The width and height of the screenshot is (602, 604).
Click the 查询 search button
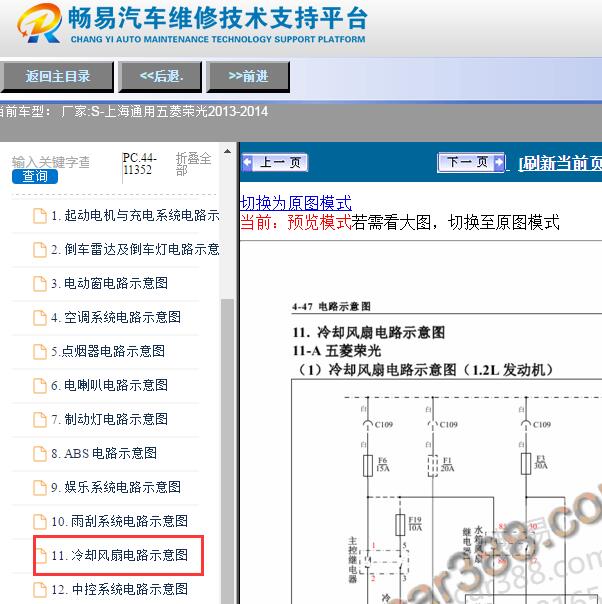35,176
